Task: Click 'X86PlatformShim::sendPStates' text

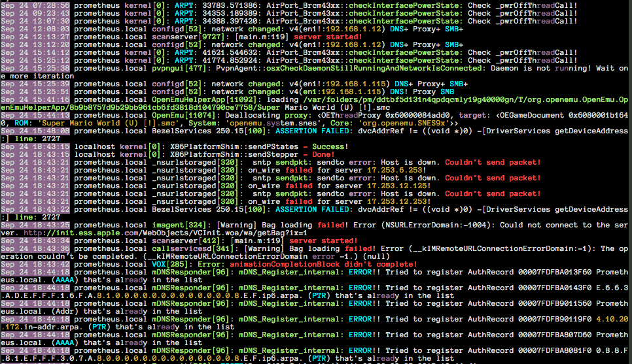Action: point(234,147)
